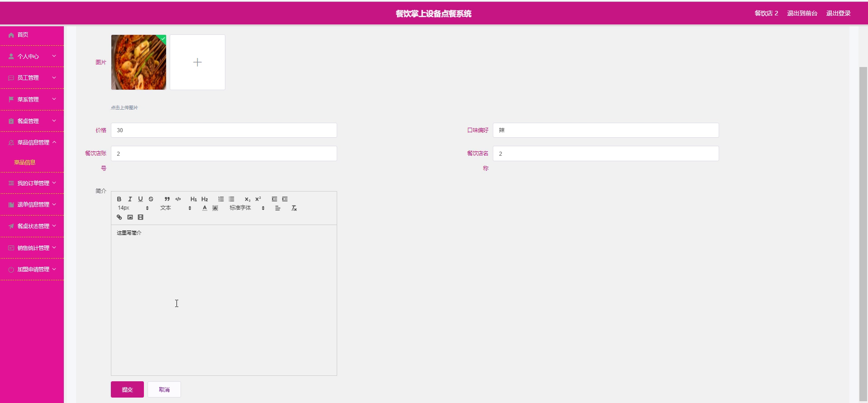Image resolution: width=868 pixels, height=403 pixels.
Task: Toggle underline formatting in the editor
Action: coord(140,199)
